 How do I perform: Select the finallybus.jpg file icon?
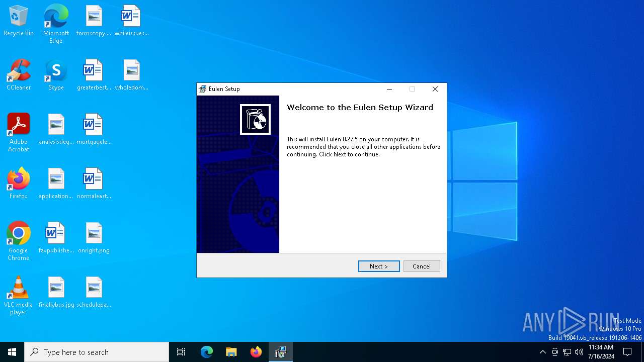56,293
